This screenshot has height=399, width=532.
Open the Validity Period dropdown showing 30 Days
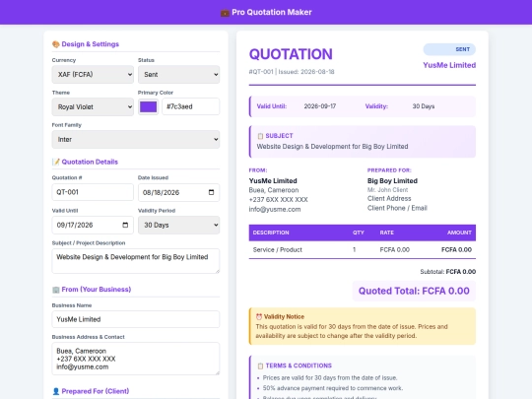(x=178, y=225)
